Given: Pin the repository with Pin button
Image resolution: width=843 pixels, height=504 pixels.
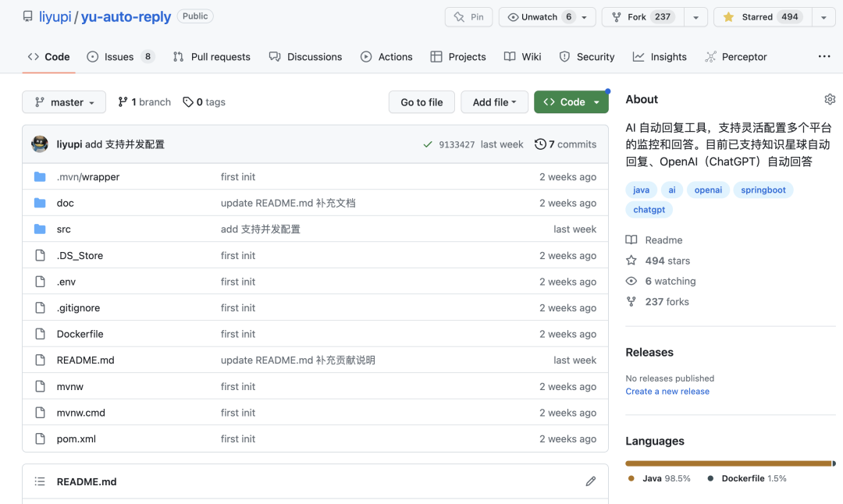Looking at the screenshot, I should tap(469, 17).
